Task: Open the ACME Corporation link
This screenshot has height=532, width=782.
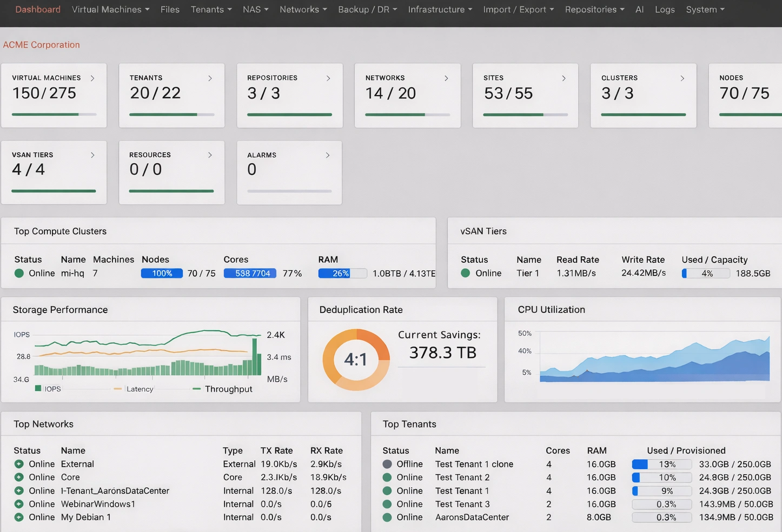Action: click(42, 45)
